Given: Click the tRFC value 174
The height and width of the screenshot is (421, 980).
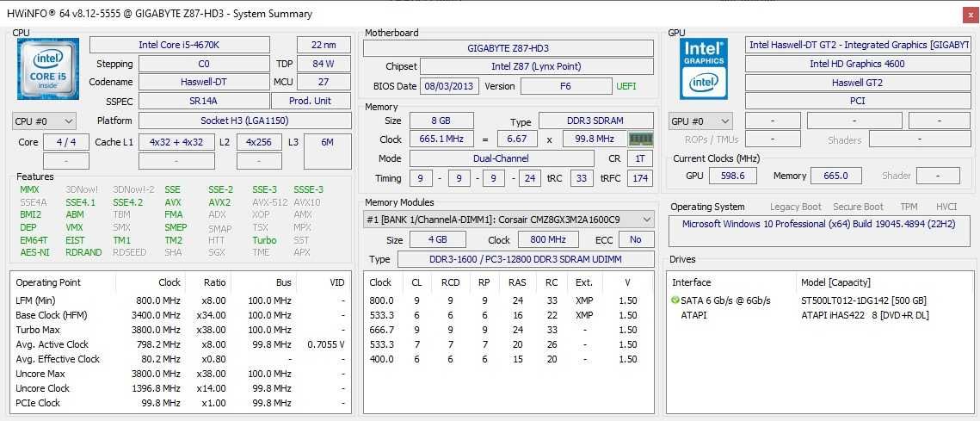Looking at the screenshot, I should (640, 178).
